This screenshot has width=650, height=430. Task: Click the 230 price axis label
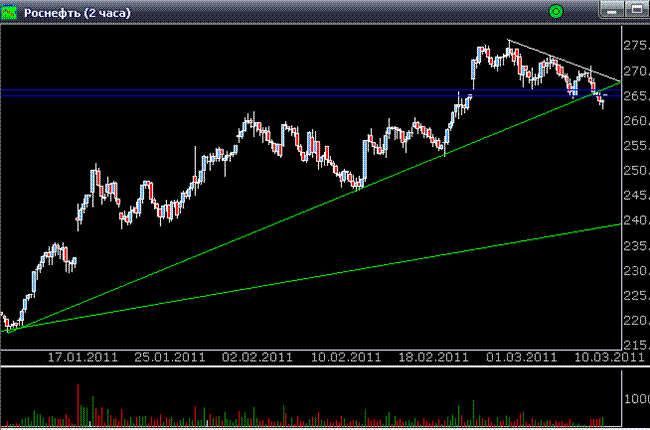pos(636,271)
